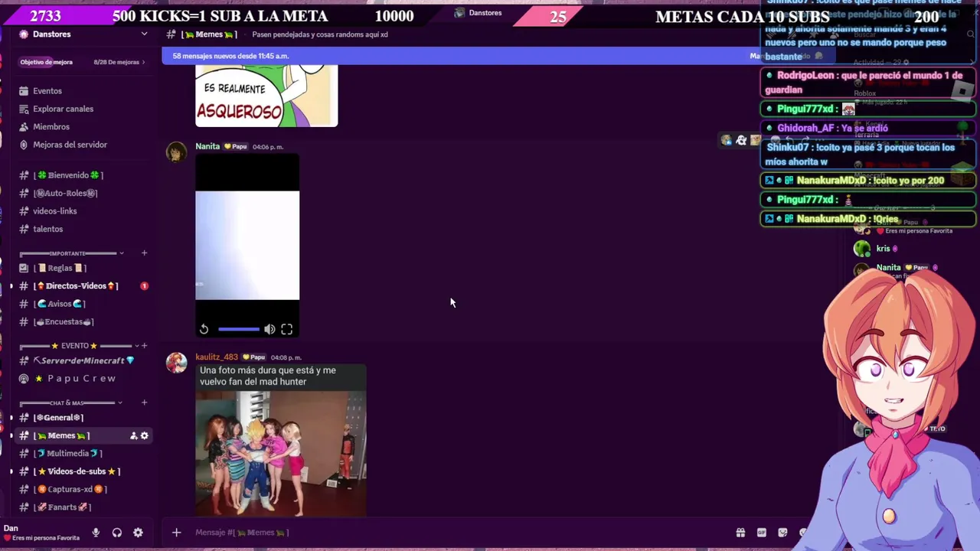Open the Danstores server dropdown menu
The height and width of the screenshot is (551, 980).
click(x=144, y=34)
